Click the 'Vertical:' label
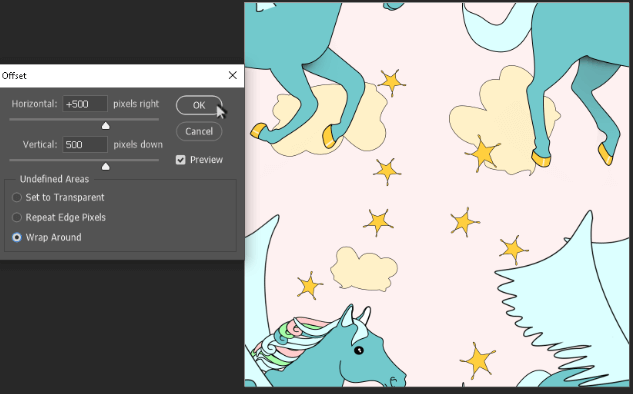Image resolution: width=633 pixels, height=394 pixels. pos(40,145)
